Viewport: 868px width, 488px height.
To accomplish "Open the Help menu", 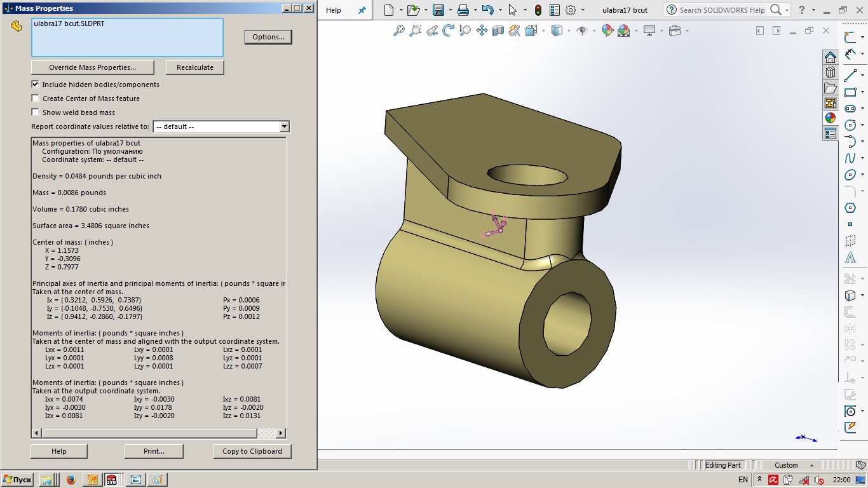I will pyautogui.click(x=334, y=10).
